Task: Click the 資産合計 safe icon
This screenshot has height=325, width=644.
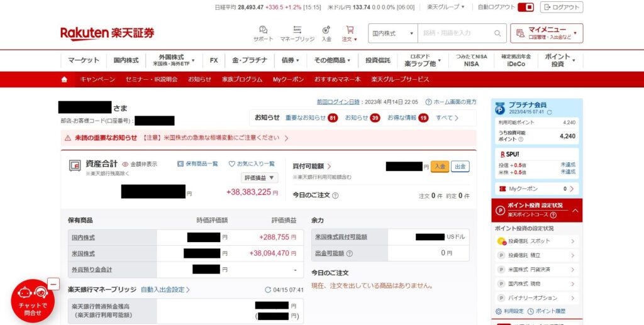Action: click(x=75, y=165)
